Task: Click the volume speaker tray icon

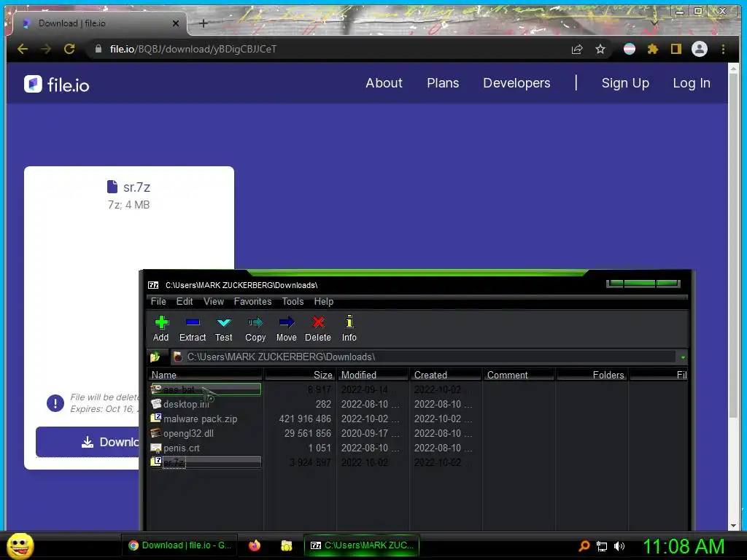Action: pos(619,546)
